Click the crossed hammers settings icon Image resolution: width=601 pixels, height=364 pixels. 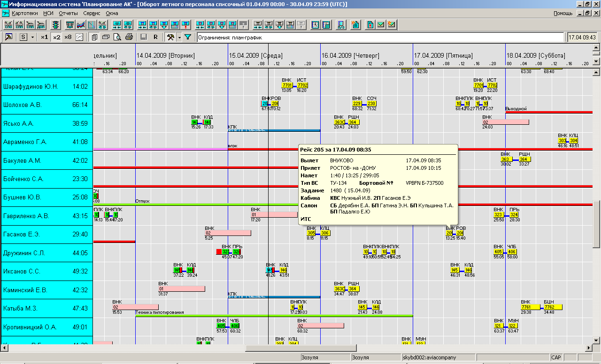pyautogui.click(x=171, y=37)
